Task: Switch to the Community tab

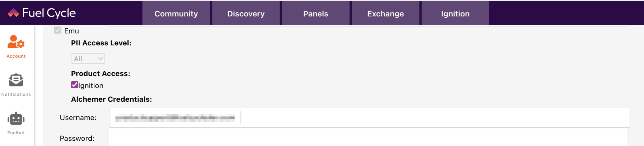Action: [x=176, y=13]
